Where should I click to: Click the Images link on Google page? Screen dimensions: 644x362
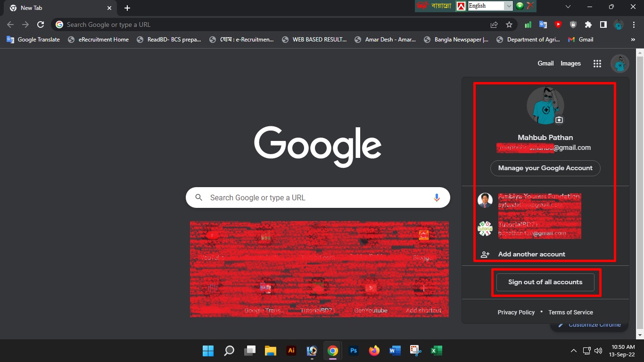tap(570, 64)
